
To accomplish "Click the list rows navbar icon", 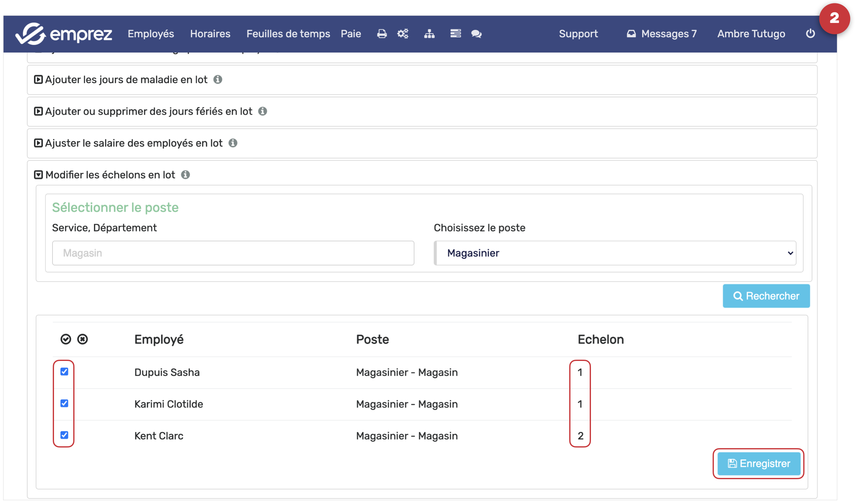I will [455, 34].
